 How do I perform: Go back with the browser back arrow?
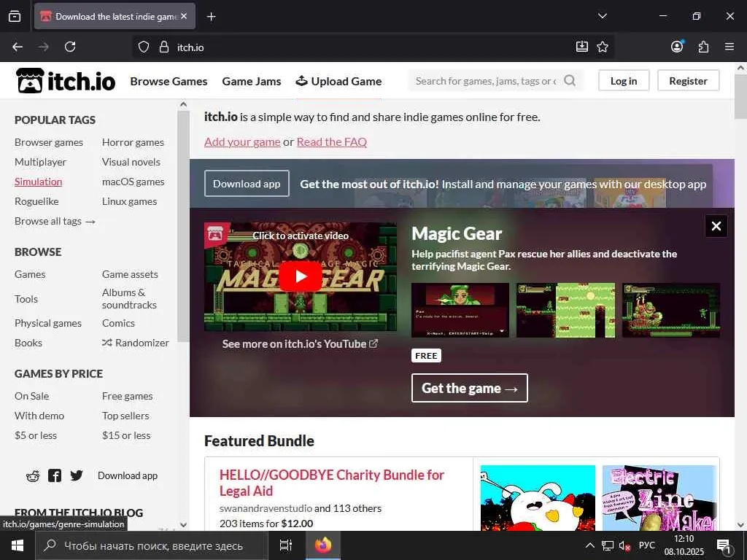tap(18, 47)
